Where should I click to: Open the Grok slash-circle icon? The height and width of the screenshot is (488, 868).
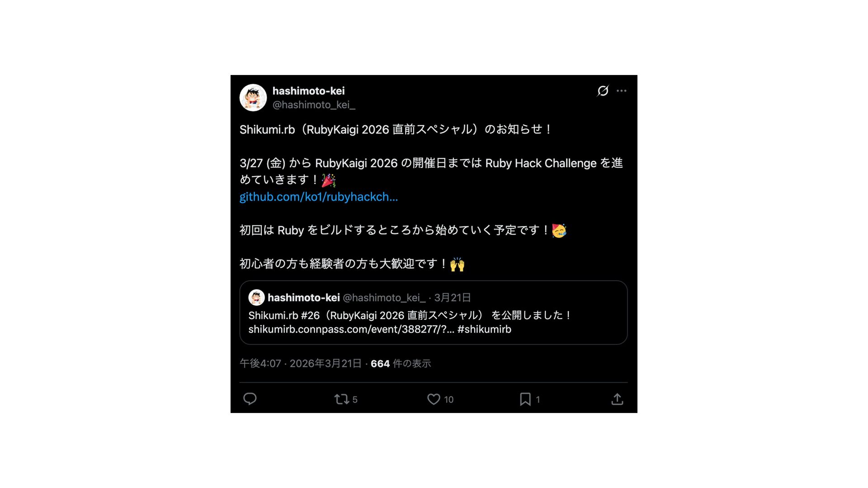[603, 91]
